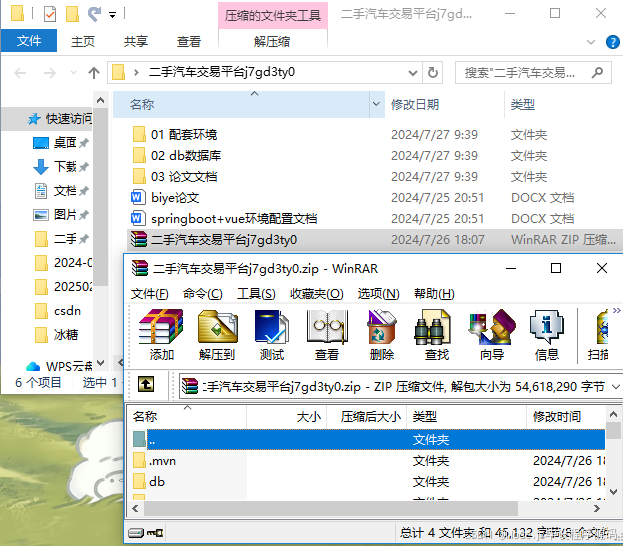Open the 选项(N) menu in WinRAR

pos(378,294)
